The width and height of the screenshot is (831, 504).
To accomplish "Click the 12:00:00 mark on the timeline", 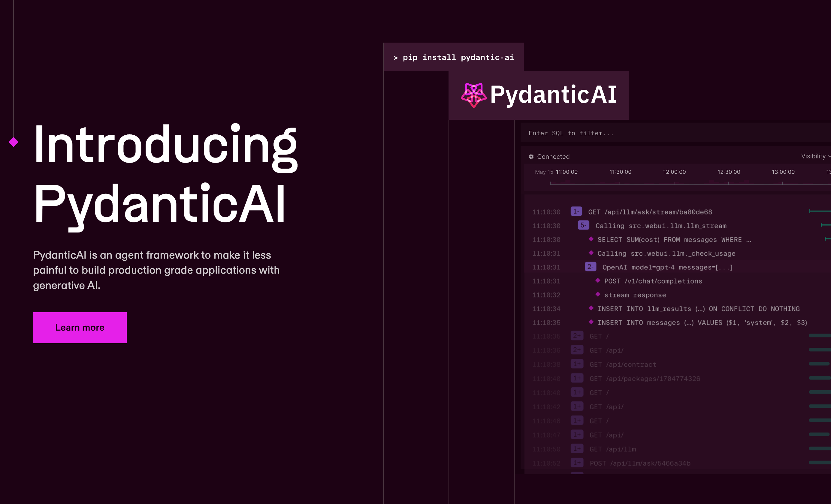I will (x=674, y=172).
